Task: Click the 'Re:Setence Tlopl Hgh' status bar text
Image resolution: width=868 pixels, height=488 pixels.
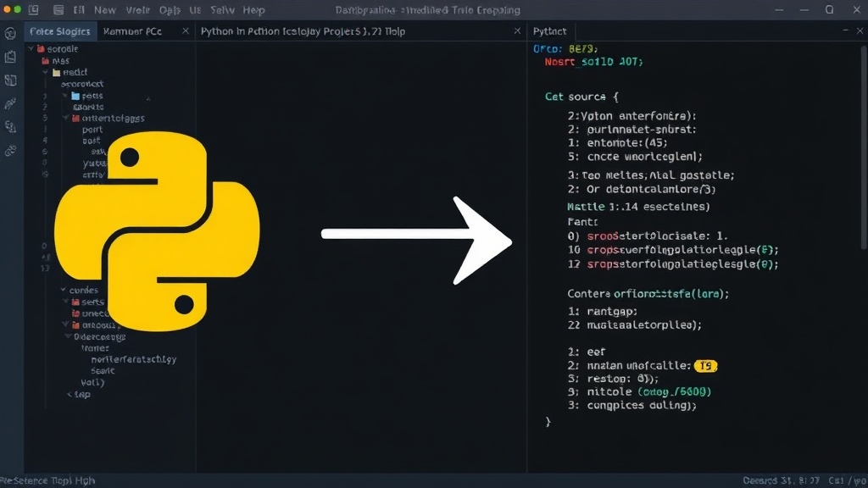Action: [x=47, y=481]
